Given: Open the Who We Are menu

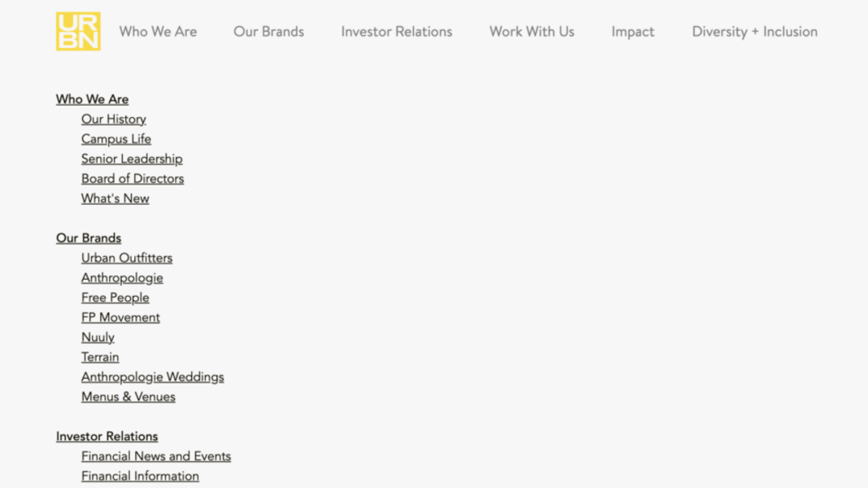Looking at the screenshot, I should coord(158,32).
